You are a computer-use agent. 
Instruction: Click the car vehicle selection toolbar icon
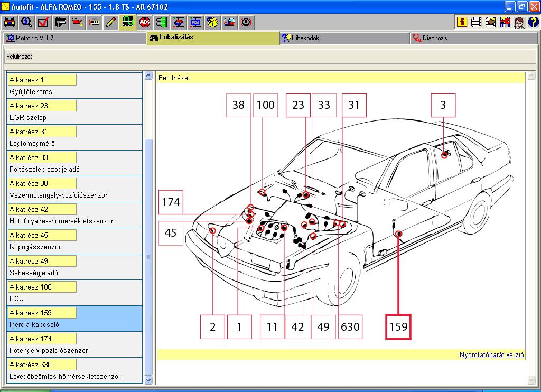point(10,22)
